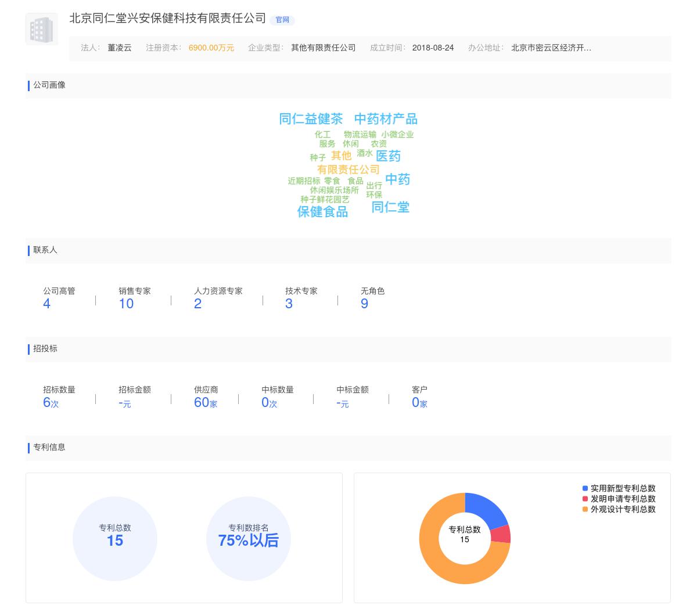Click the 零食 word cloud tag
This screenshot has height=616, width=697.
click(332, 181)
